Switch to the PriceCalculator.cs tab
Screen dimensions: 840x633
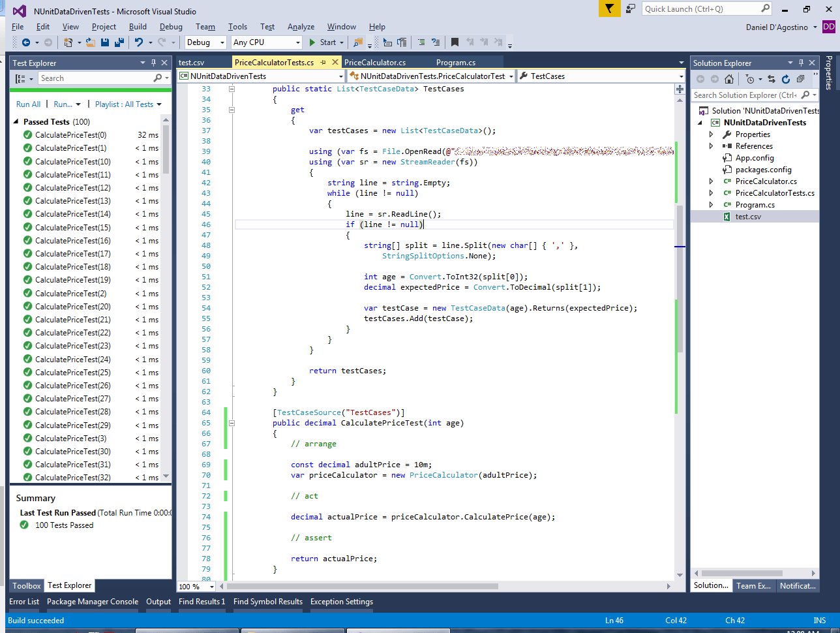tap(375, 63)
